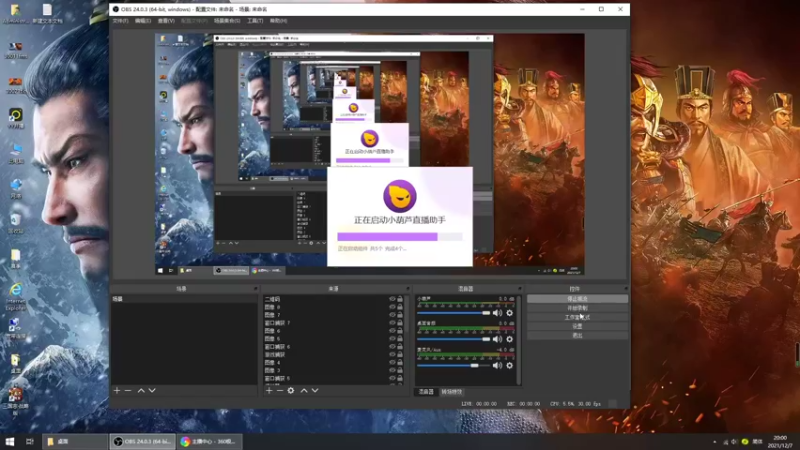Image resolution: width=800 pixels, height=450 pixels.
Task: Click the 停止推流 button
Action: click(x=577, y=299)
